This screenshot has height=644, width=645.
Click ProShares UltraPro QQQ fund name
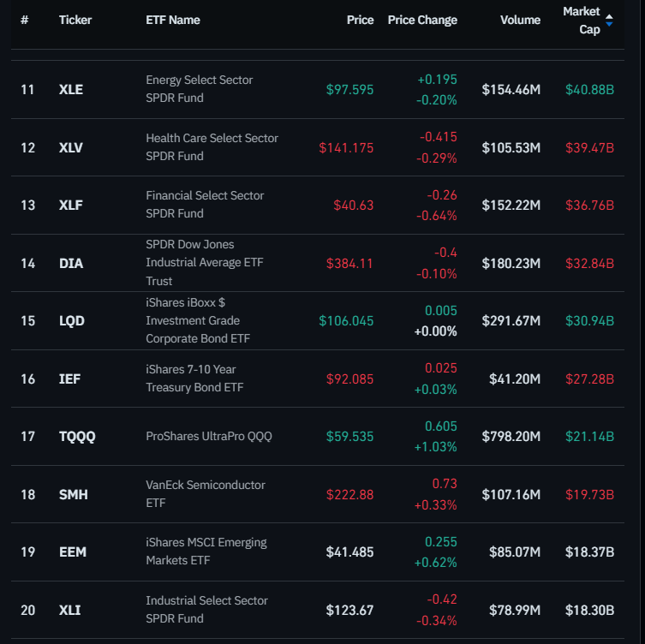pyautogui.click(x=209, y=436)
